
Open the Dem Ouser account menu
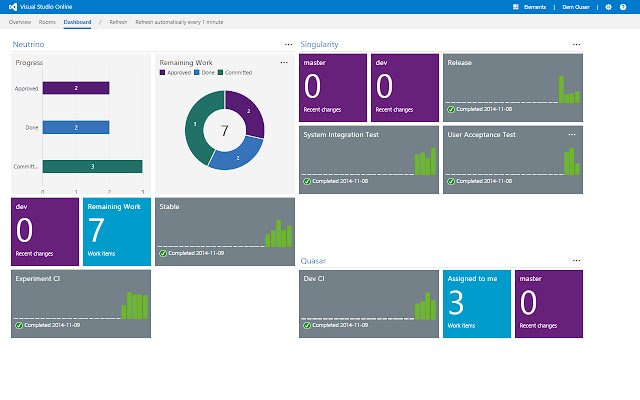coord(576,7)
